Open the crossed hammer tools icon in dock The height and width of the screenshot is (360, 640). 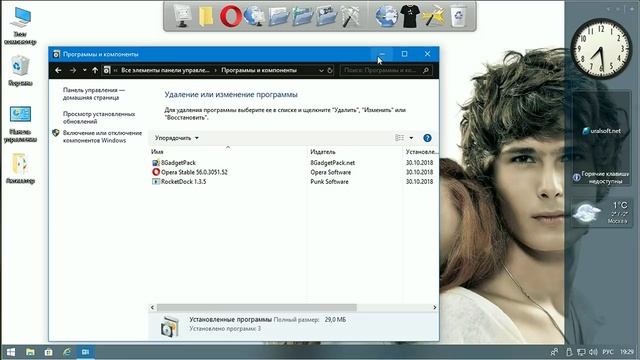click(351, 16)
